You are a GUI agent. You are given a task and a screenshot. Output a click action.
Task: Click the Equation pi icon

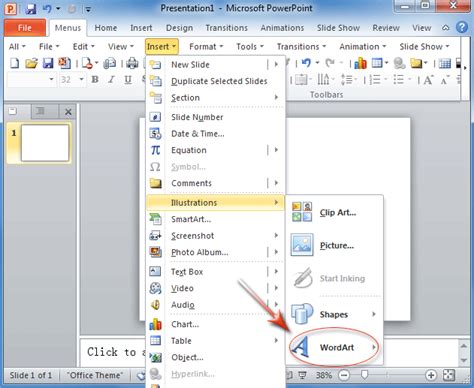155,150
